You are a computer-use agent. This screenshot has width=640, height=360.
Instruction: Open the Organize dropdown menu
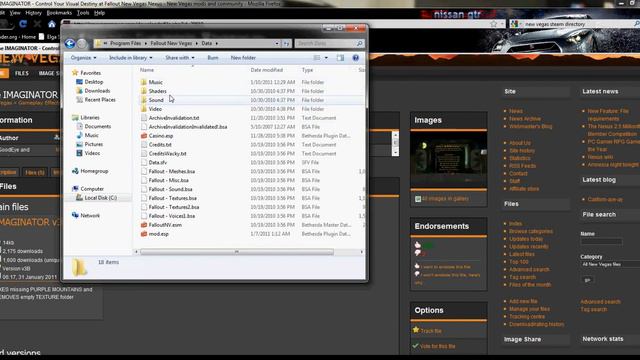[x=83, y=58]
